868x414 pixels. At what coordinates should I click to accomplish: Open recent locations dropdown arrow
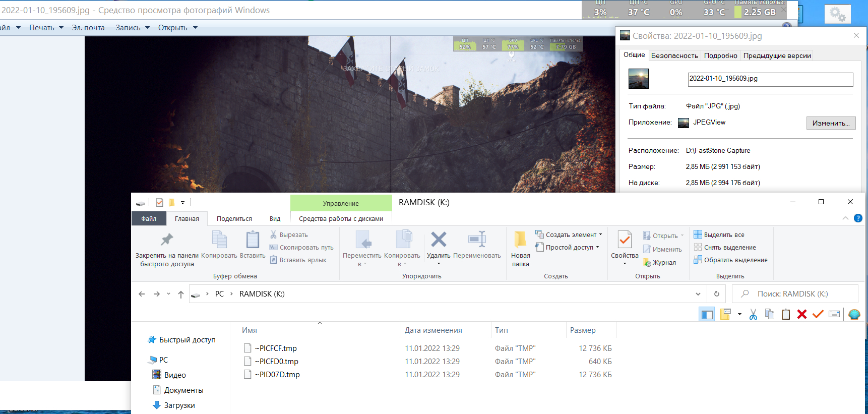[x=168, y=294]
